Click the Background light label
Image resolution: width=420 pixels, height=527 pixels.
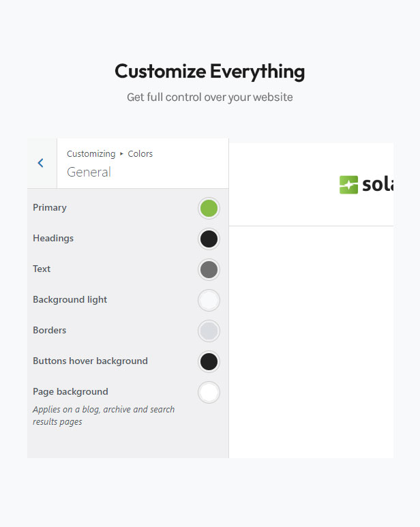(x=70, y=300)
